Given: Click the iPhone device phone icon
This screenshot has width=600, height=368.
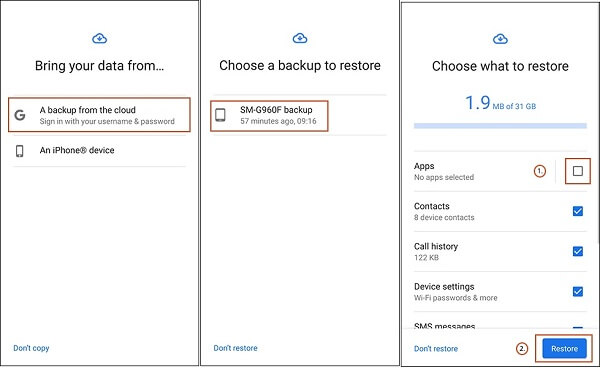Looking at the screenshot, I should pos(20,151).
